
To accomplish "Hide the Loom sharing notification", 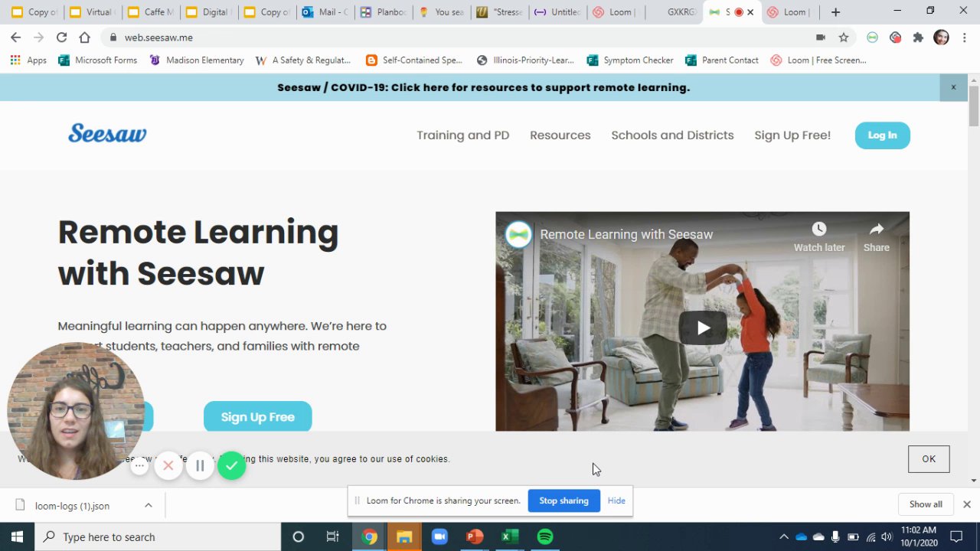I will tap(616, 500).
